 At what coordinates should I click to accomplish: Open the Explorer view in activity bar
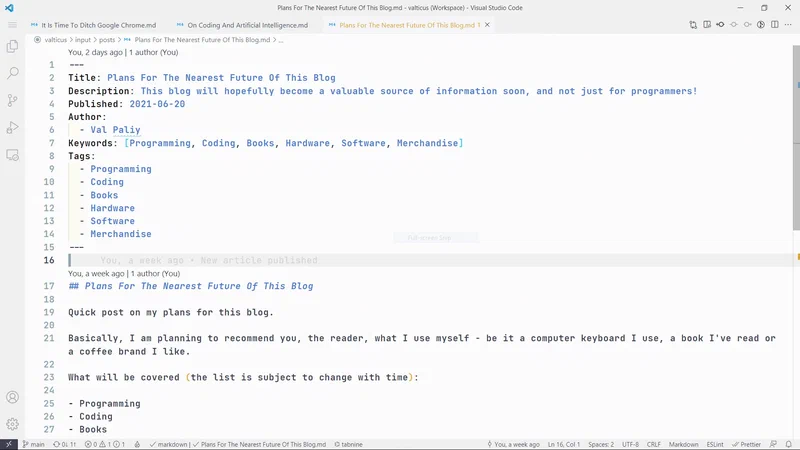coord(13,46)
